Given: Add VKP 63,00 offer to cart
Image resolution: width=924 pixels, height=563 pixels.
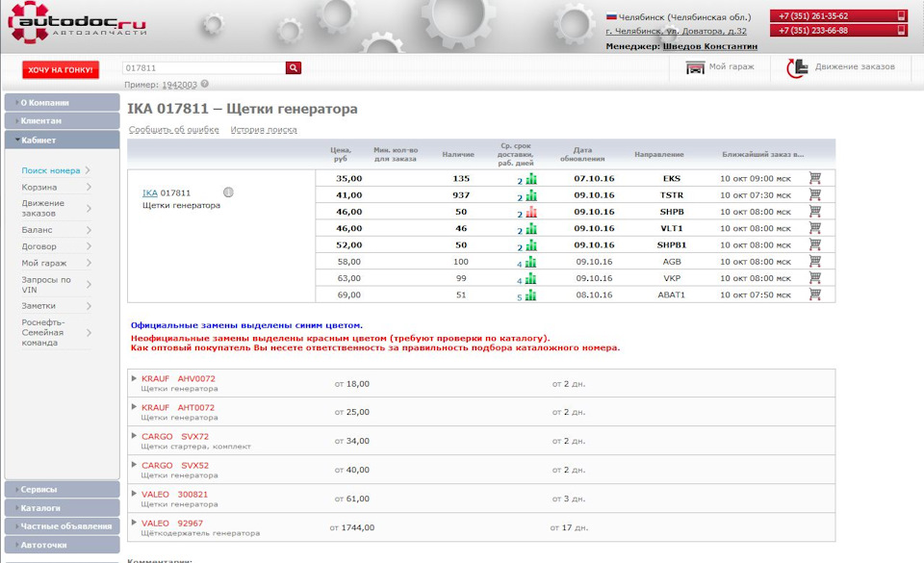Looking at the screenshot, I should [815, 277].
